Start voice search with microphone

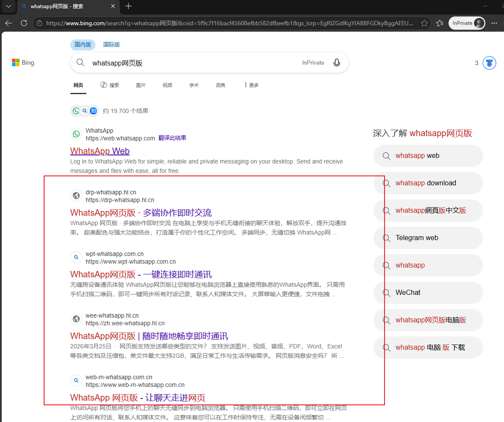coord(337,62)
